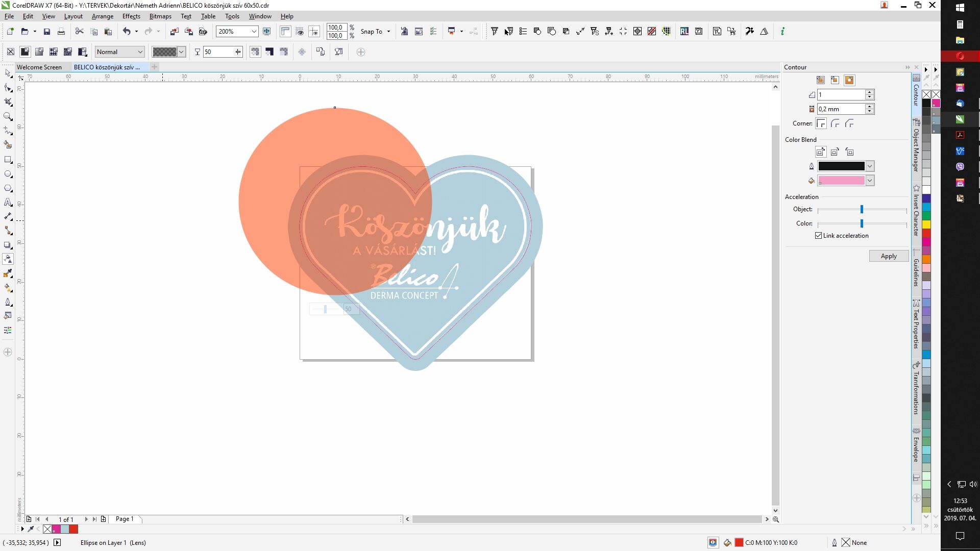This screenshot has height=551, width=980.
Task: Open the Bitmaps menu
Action: (x=160, y=16)
